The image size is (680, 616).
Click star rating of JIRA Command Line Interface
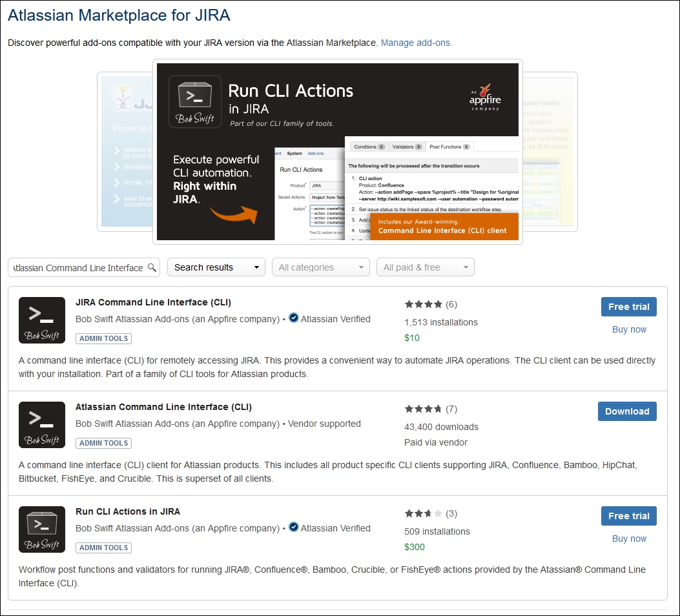(423, 304)
